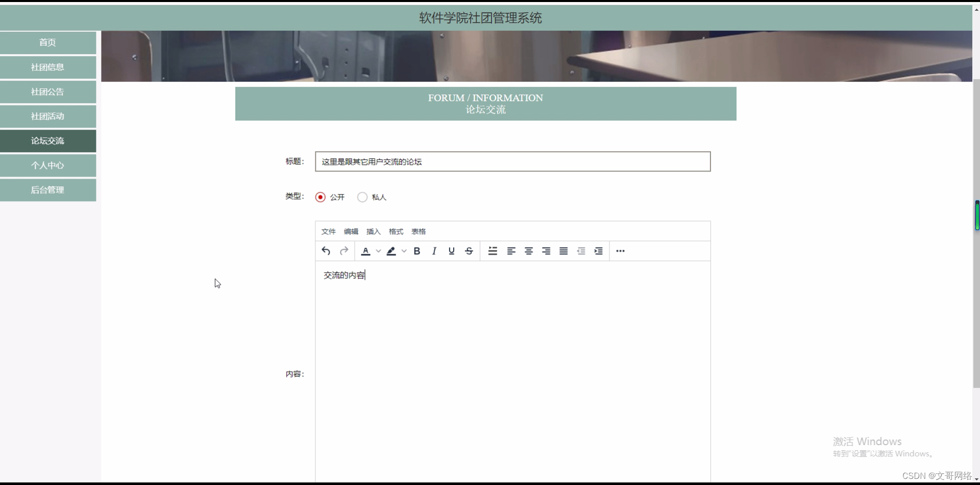Image resolution: width=980 pixels, height=485 pixels.
Task: Open the font color dropdown arrow
Action: click(x=378, y=251)
